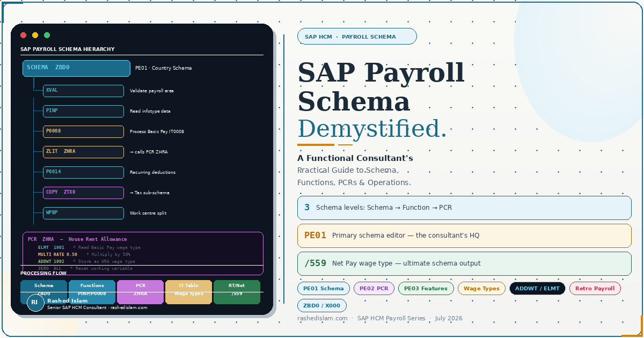Viewport: 644px width, 338px height.
Task: Select the PCR flow step
Action: click(x=141, y=292)
